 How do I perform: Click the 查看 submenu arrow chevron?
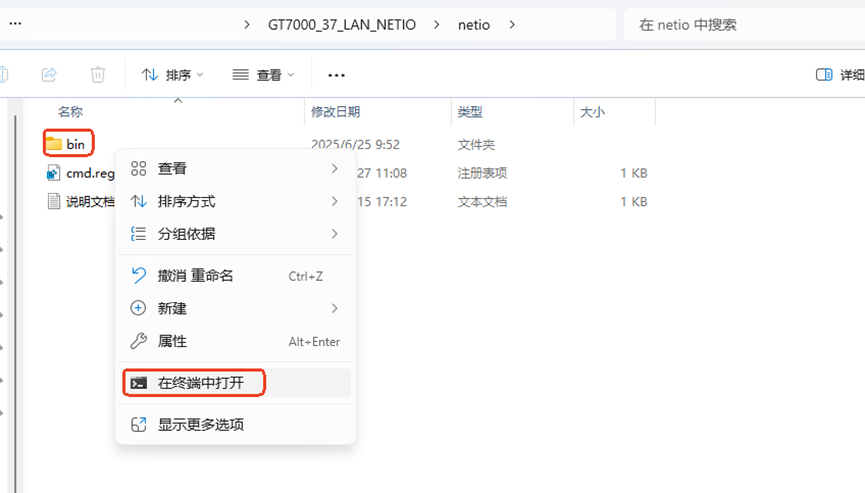point(334,168)
